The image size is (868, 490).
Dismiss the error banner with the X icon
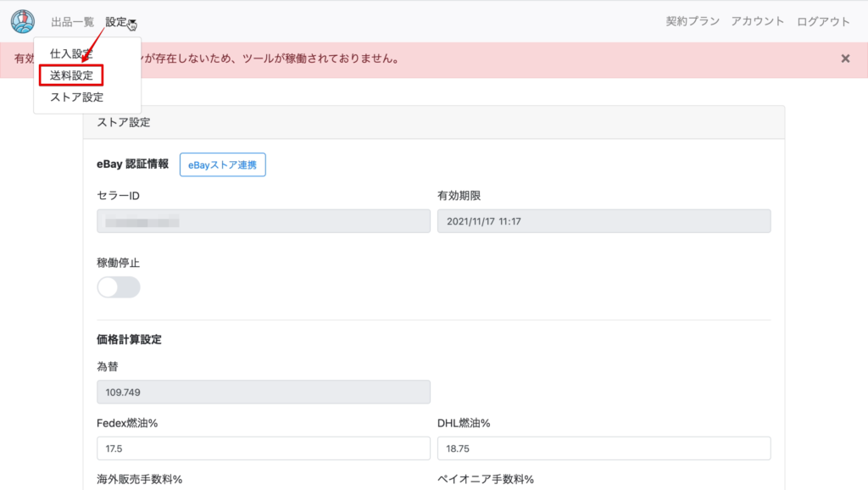point(844,58)
